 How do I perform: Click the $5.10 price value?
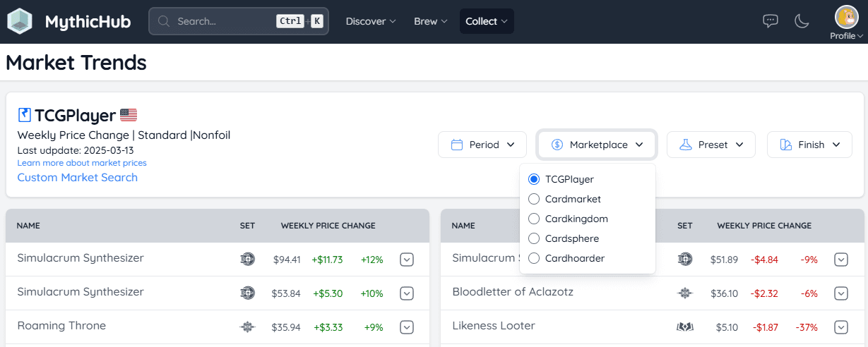tap(727, 327)
